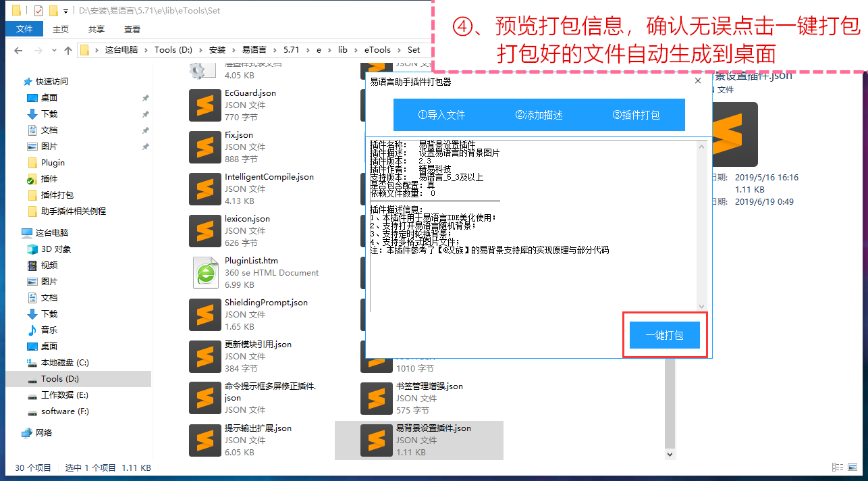Open the 文件 ribbon menu
Image resolution: width=868 pixels, height=481 pixels.
[24, 29]
